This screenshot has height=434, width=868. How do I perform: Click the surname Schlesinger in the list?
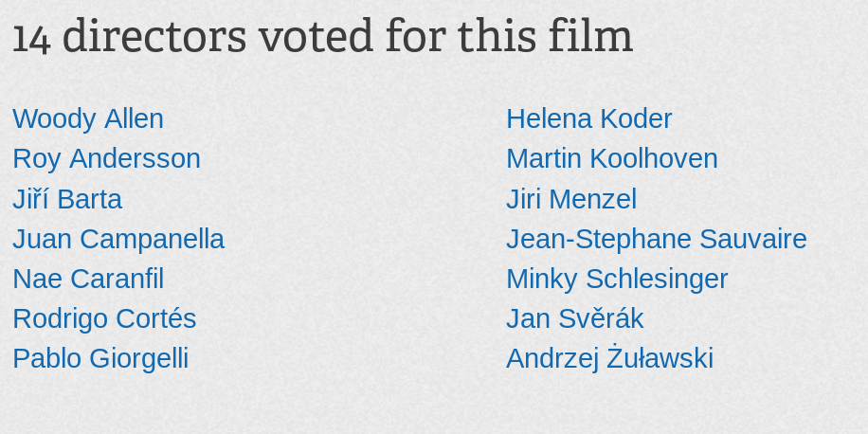(657, 279)
